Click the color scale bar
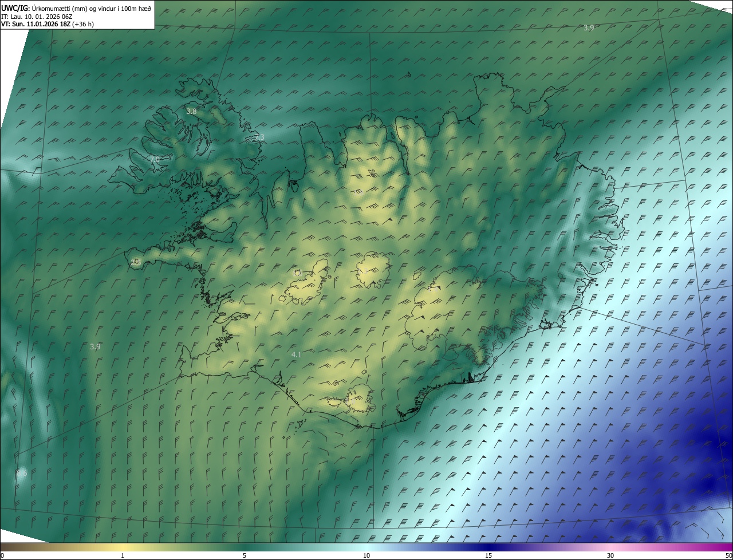The width and height of the screenshot is (733, 560). 366,547
